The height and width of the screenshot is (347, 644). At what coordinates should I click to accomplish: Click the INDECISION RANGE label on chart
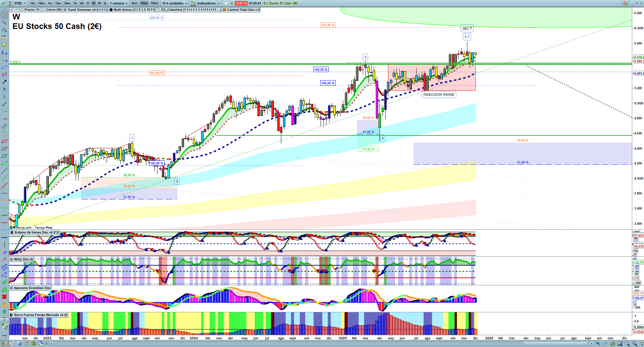(x=439, y=95)
